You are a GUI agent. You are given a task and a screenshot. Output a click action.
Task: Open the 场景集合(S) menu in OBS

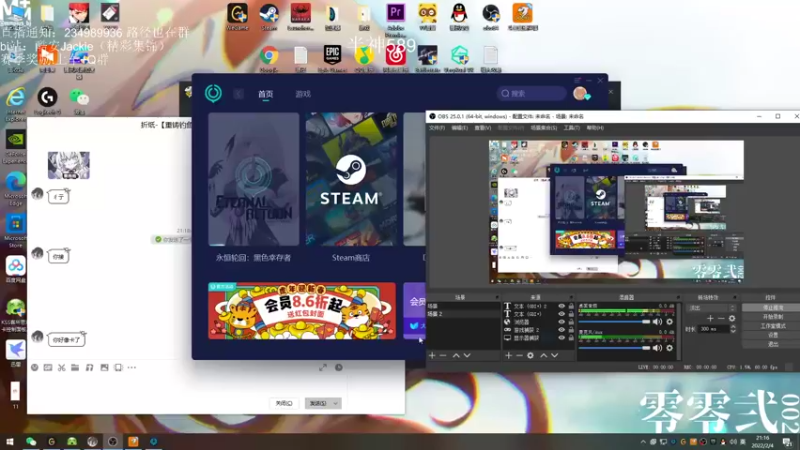pos(544,128)
